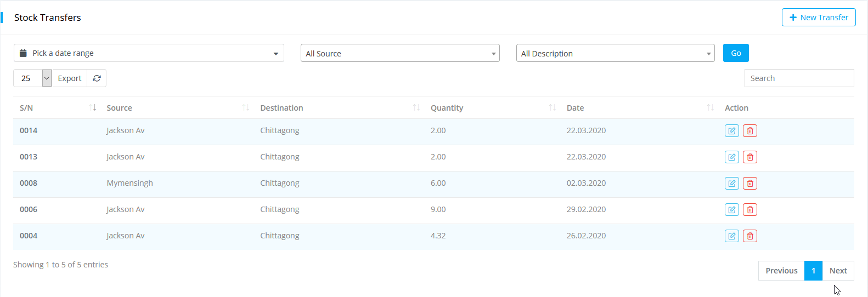Click the refresh table icon
Screen dimensions: 868x297
97,78
